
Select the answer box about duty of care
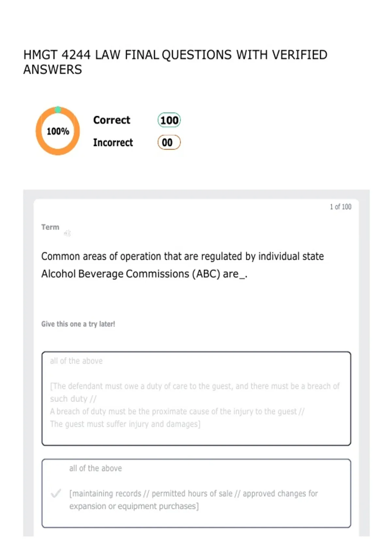[x=196, y=398]
